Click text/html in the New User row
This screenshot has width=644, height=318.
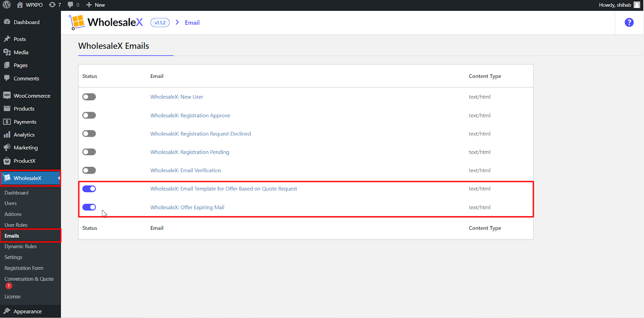(479, 97)
